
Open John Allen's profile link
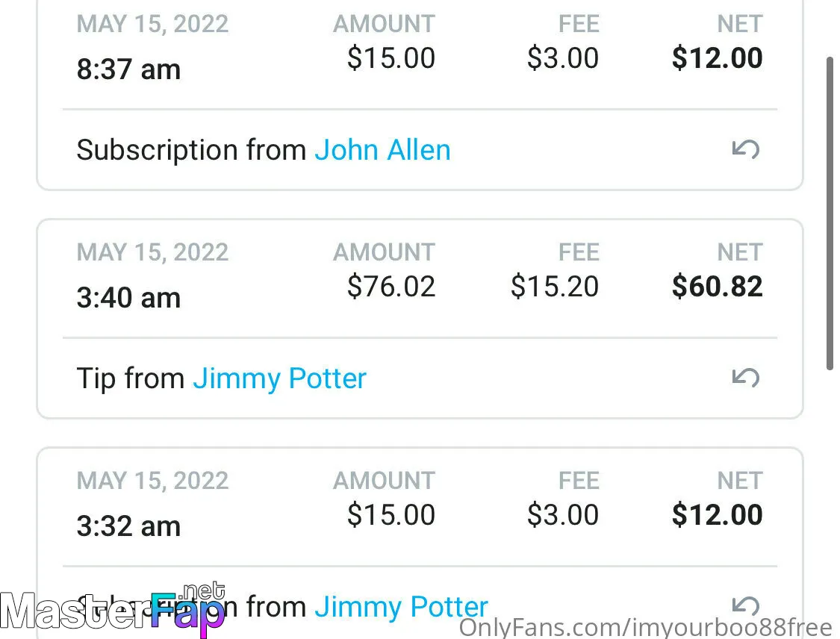[382, 150]
